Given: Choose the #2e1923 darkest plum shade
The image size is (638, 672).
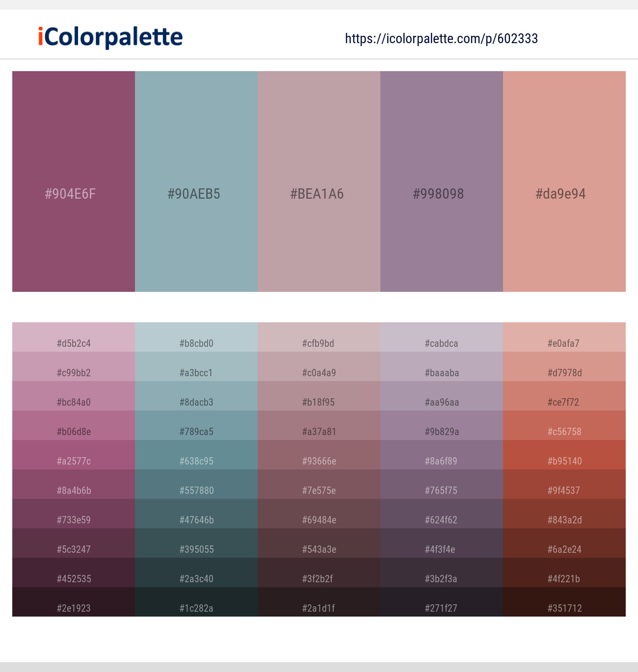Looking at the screenshot, I should pos(74,602).
